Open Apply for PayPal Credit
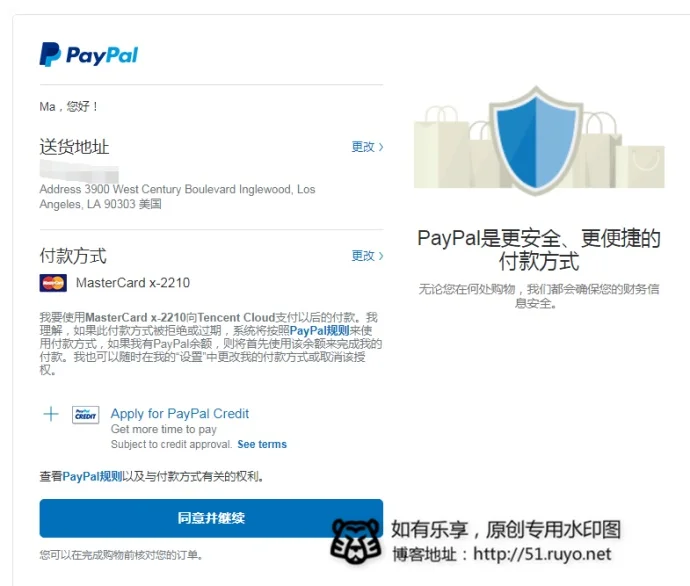690x586 pixels. pos(180,414)
